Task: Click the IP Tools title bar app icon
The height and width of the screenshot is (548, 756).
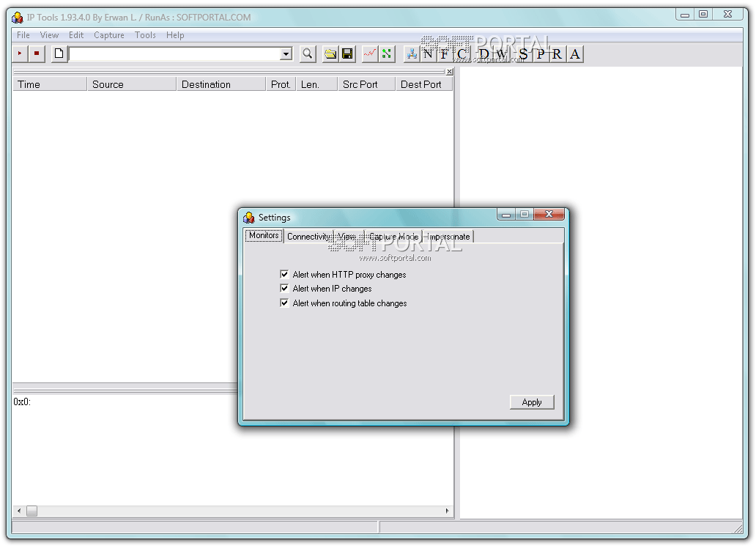Action: pos(18,18)
